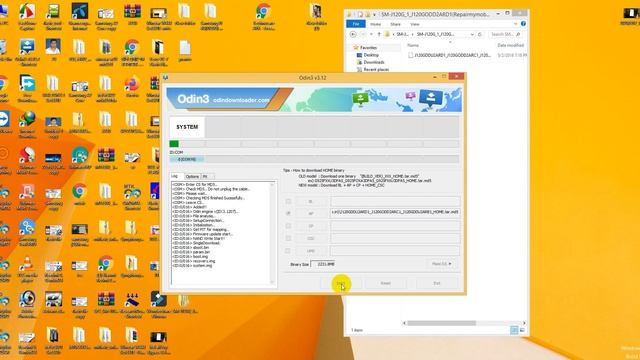The width and height of the screenshot is (640, 360).
Task: Select Favorites star in Explorer sidebar
Action: coord(356,48)
